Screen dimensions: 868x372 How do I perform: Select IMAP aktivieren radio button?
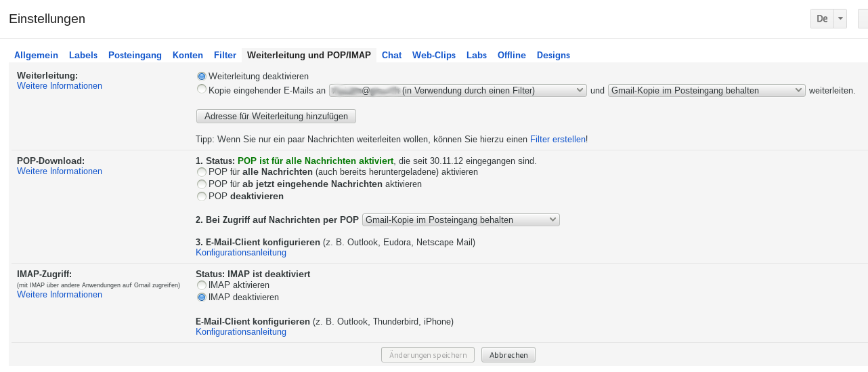point(202,286)
